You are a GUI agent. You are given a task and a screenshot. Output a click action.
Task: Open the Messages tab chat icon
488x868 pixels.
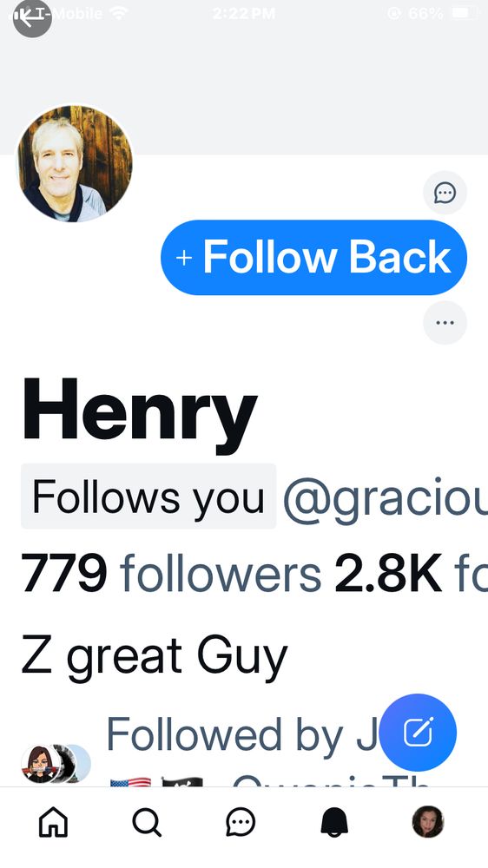pos(241,822)
